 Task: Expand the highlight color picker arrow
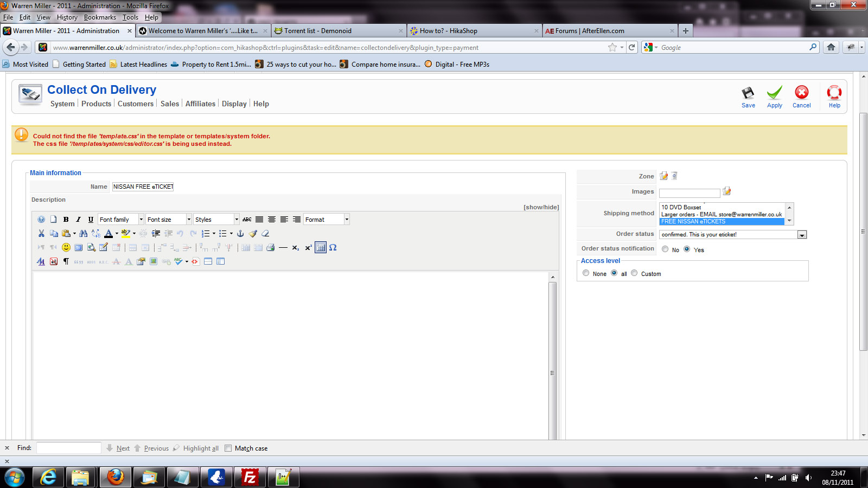(134, 234)
